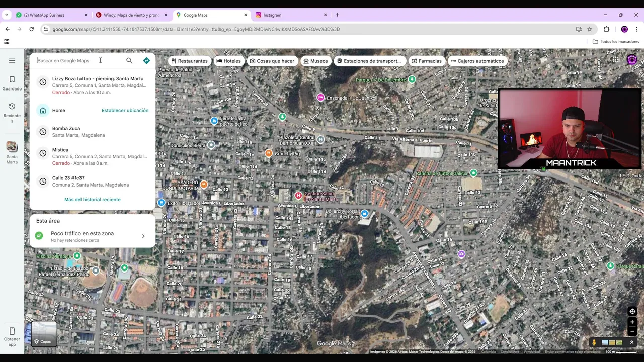Viewport: 644px width, 362px height.
Task: Focus the Buscar en Google Maps field
Action: click(78, 61)
